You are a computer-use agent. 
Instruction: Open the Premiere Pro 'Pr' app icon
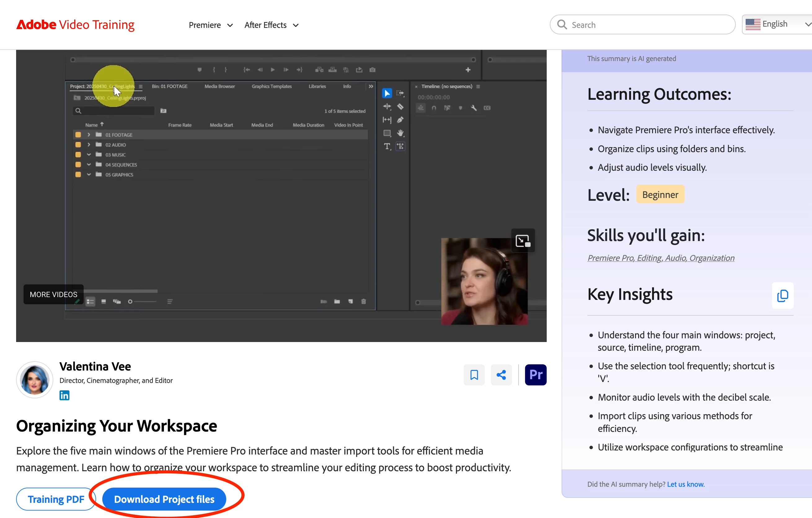[536, 375]
